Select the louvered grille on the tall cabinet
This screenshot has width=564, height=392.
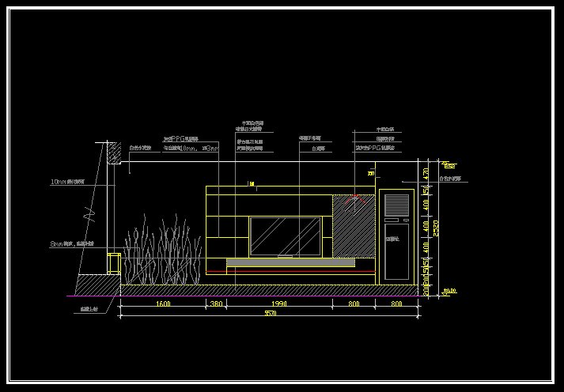coord(396,206)
